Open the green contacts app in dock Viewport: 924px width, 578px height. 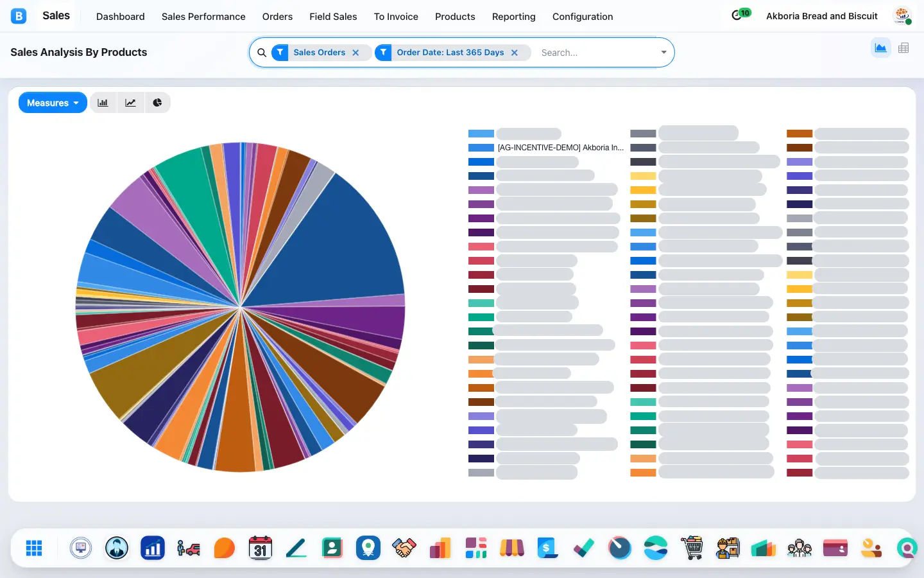coord(332,548)
